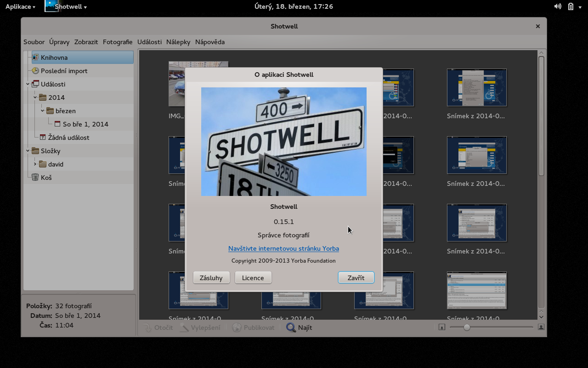This screenshot has height=368, width=588.
Task: Click the scroll-down arrow of photo grid scrollbar
Action: [541, 316]
